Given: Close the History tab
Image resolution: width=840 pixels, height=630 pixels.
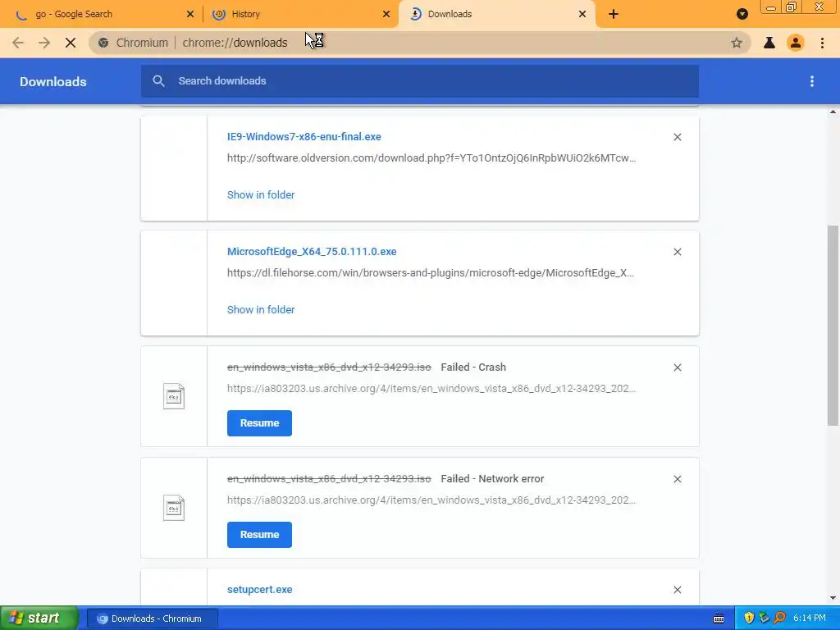Looking at the screenshot, I should point(386,14).
